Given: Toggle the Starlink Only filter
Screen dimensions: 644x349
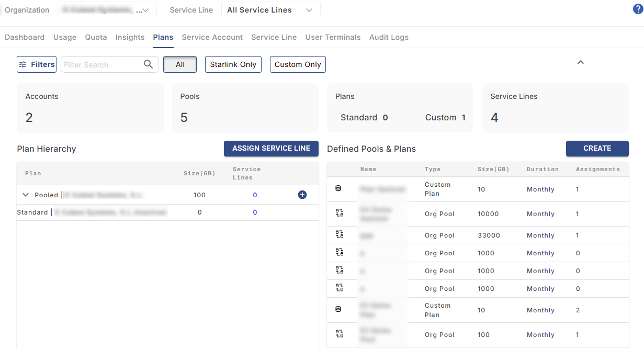Looking at the screenshot, I should pos(233,64).
